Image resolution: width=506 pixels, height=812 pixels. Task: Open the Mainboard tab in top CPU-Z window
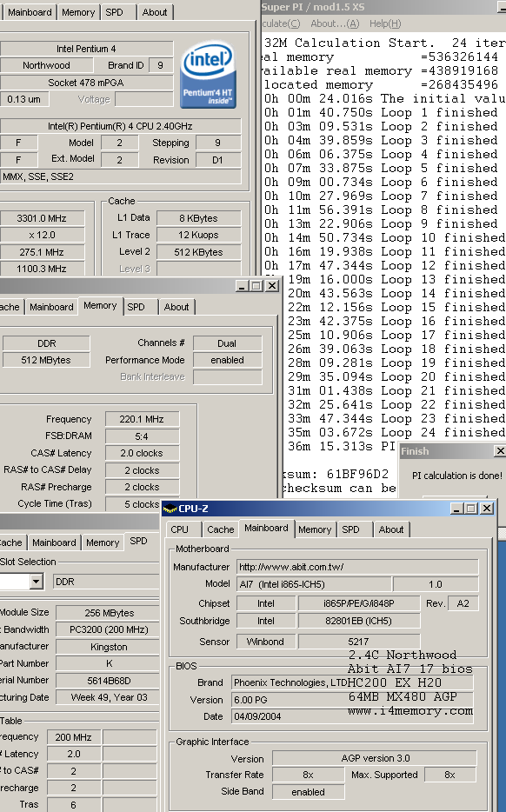coord(30,12)
